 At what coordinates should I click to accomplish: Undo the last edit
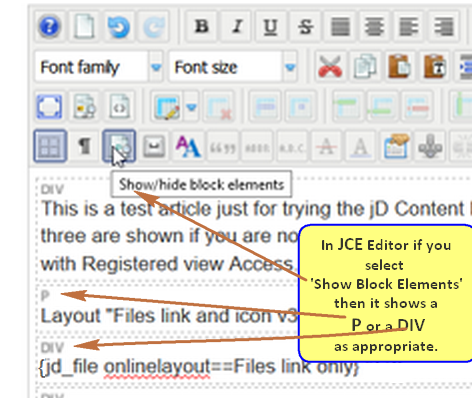coord(119,26)
